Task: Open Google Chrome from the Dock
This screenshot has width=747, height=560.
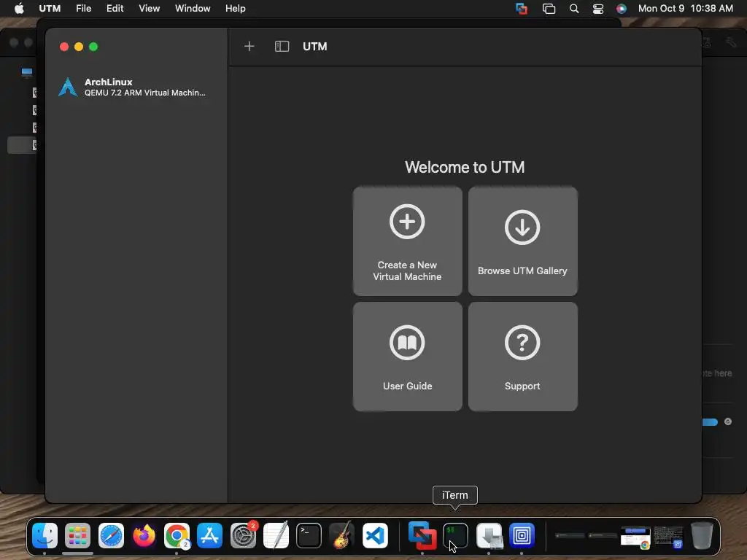Action: click(x=177, y=536)
